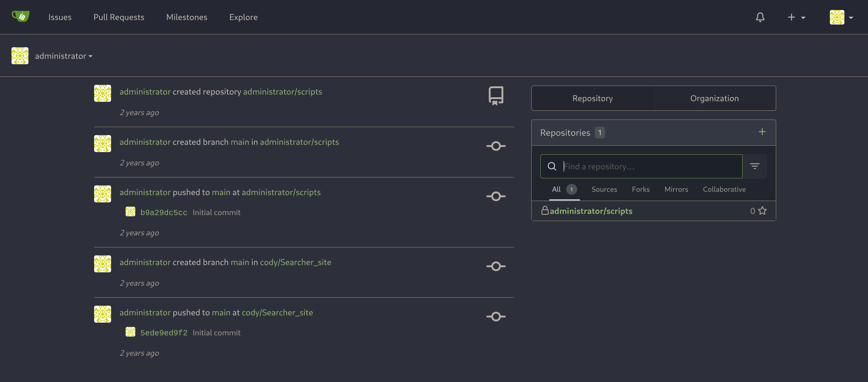Expand the administrator context switcher

(64, 56)
